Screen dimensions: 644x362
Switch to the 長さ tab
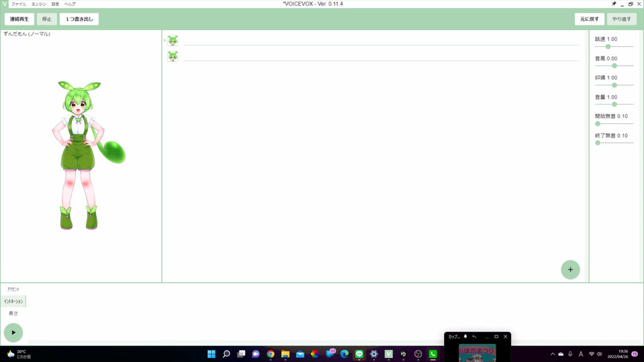tap(13, 313)
